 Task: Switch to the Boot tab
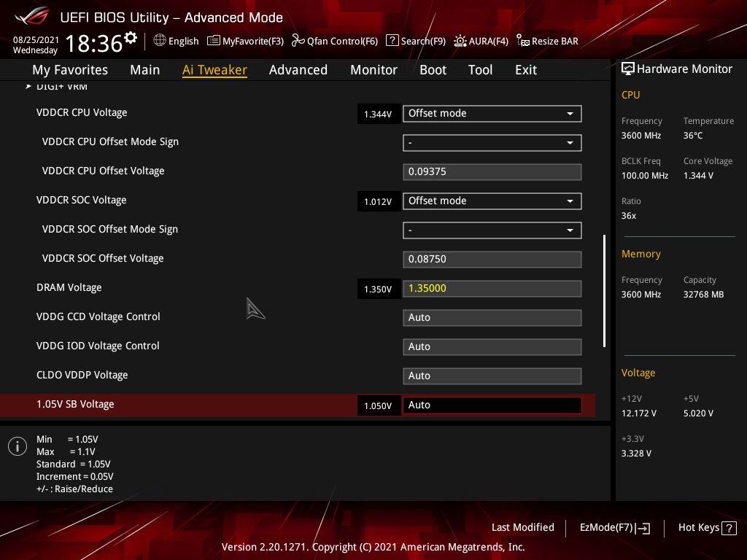[433, 70]
